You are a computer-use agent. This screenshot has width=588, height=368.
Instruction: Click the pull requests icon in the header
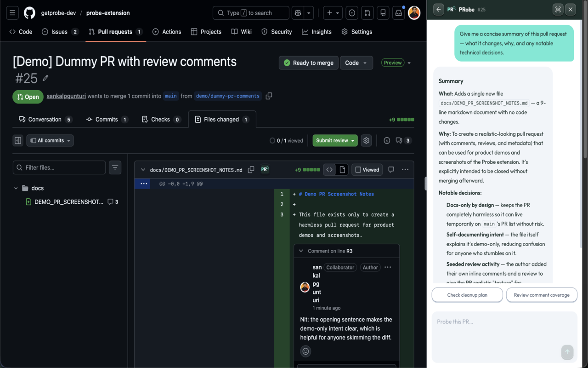tap(367, 12)
